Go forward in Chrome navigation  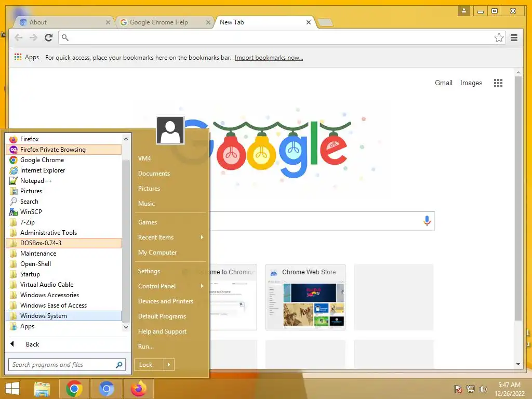(33, 37)
